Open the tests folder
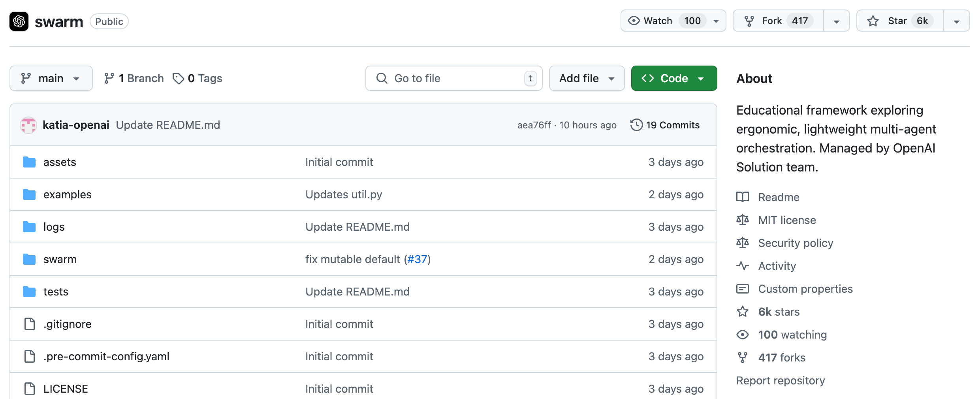Image resolution: width=980 pixels, height=399 pixels. pos(56,292)
